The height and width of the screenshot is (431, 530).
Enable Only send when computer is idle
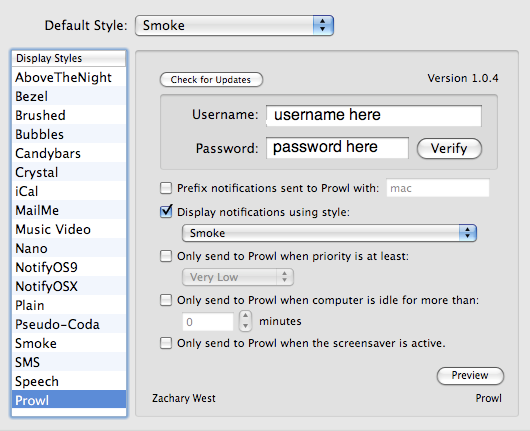166,300
